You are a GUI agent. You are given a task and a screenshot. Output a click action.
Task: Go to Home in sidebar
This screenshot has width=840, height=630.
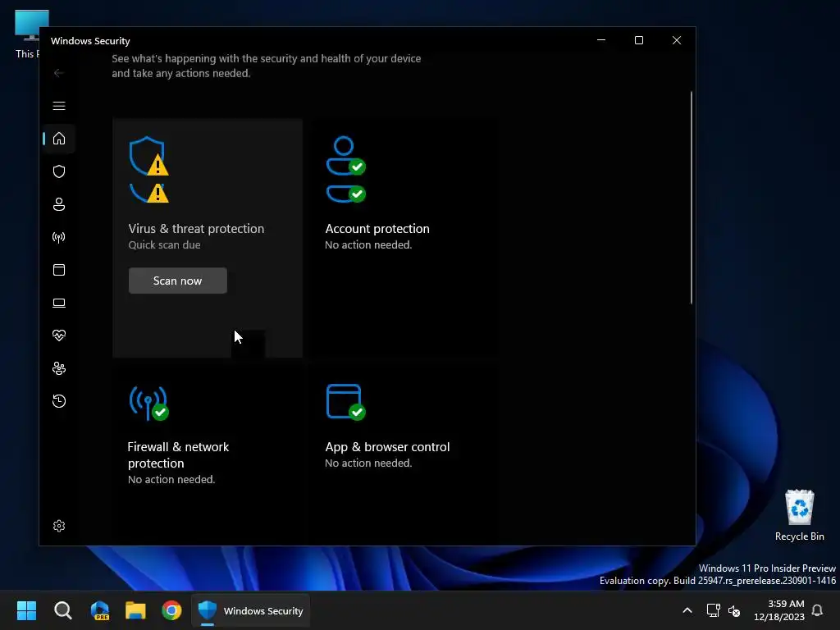pyautogui.click(x=59, y=139)
